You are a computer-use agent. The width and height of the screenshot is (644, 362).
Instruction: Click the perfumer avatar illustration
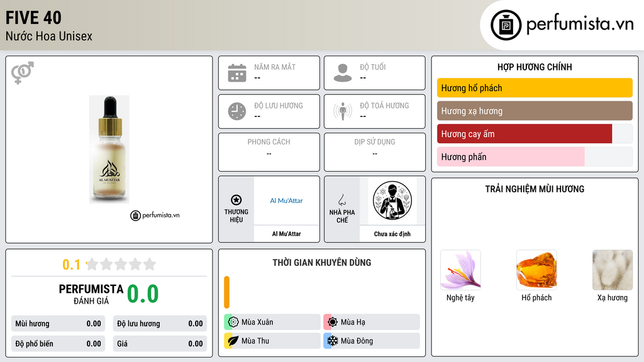point(392,200)
